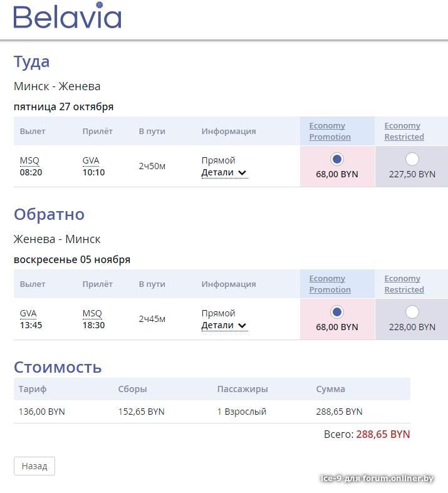The height and width of the screenshot is (493, 448).
Task: Click the Belavia logo
Action: click(67, 16)
